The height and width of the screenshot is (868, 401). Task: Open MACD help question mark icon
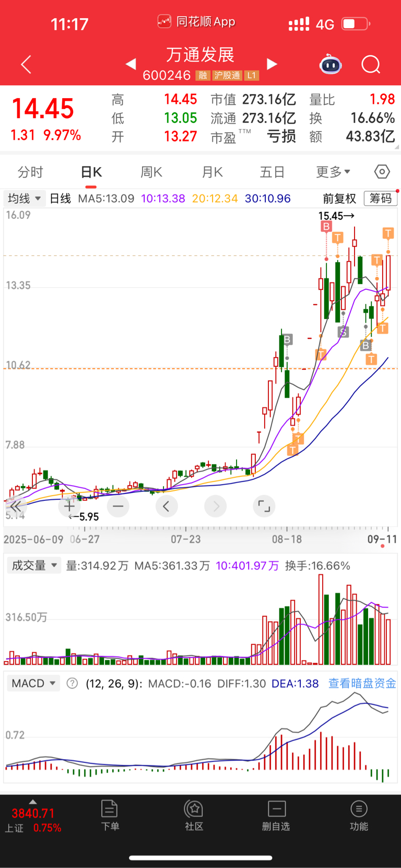pos(73,683)
